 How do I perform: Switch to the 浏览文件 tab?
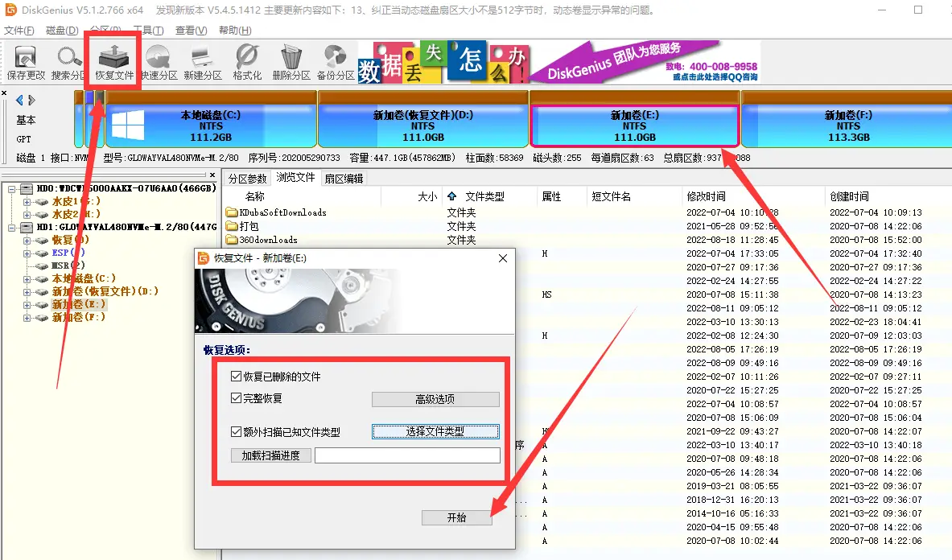click(295, 177)
